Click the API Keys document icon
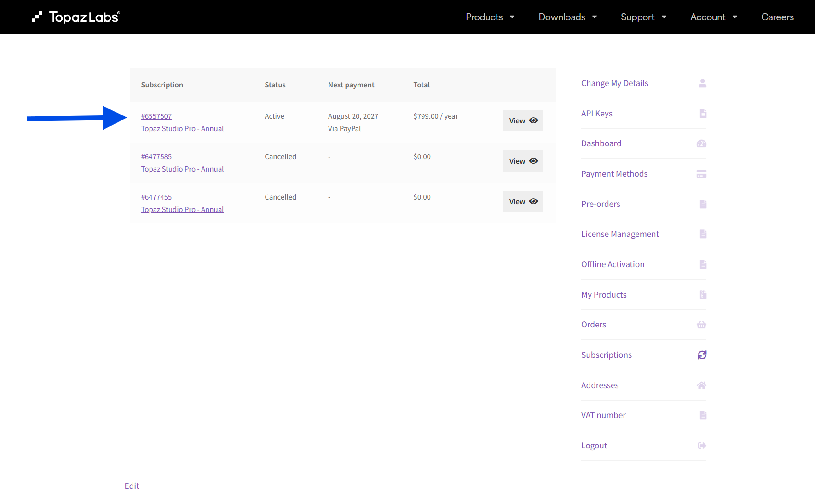 tap(703, 114)
